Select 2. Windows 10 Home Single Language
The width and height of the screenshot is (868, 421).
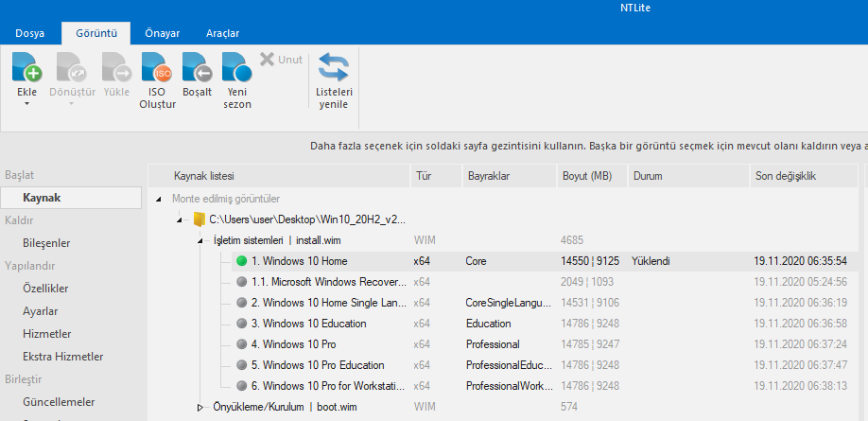546,303
